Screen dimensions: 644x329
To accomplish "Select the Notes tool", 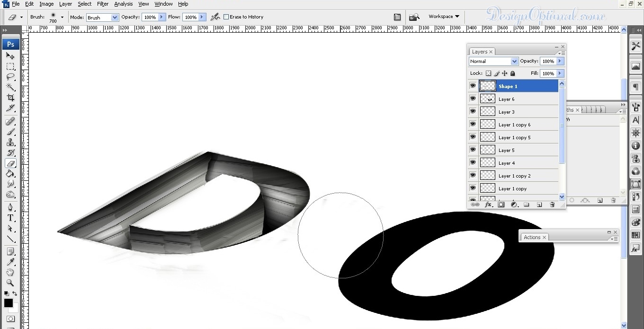I will click(x=10, y=251).
